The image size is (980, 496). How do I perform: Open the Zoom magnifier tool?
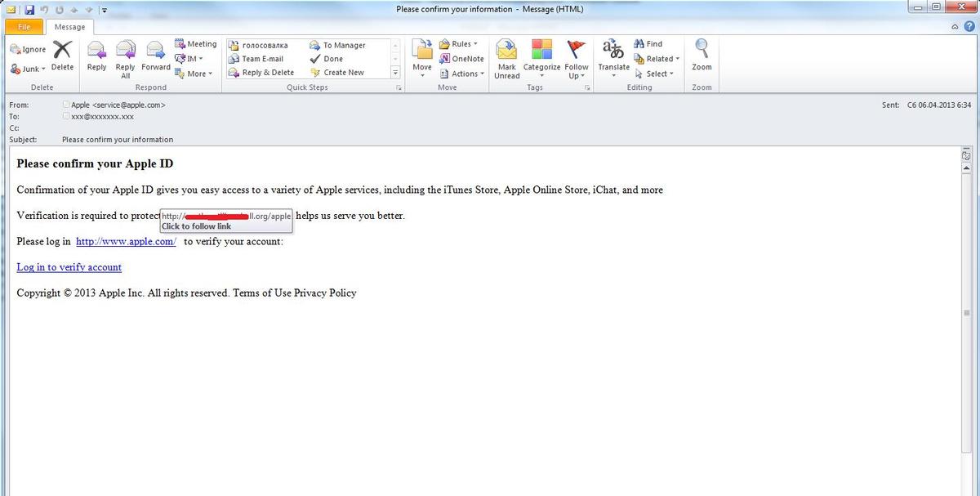tap(702, 56)
